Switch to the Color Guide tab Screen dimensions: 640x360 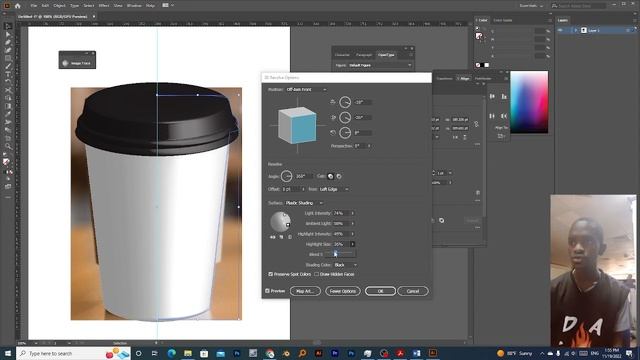503,20
